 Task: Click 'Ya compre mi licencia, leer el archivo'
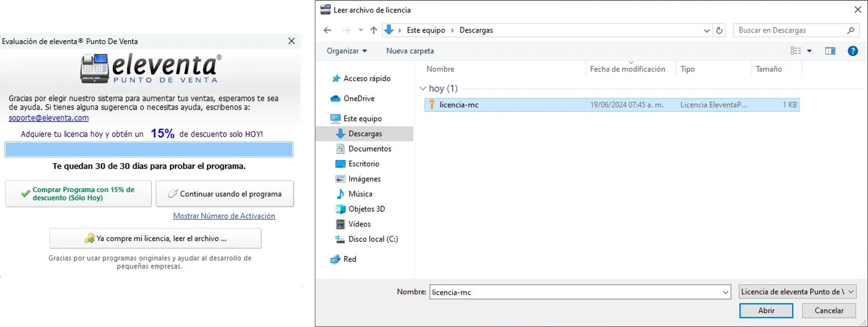[156, 238]
